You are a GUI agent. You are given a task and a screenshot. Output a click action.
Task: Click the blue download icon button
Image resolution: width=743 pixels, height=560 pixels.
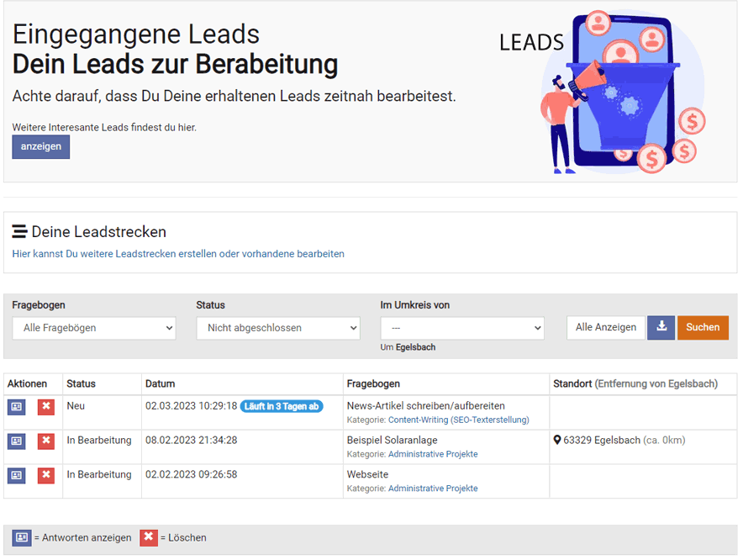661,327
